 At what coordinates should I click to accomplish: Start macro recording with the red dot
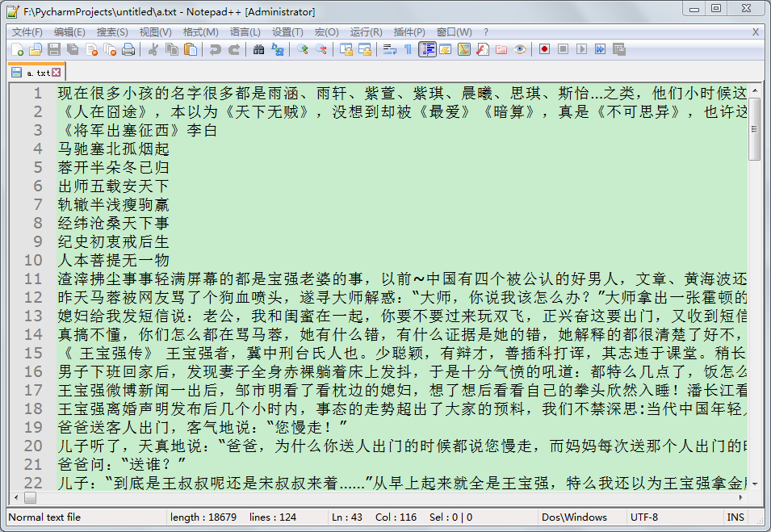(544, 50)
